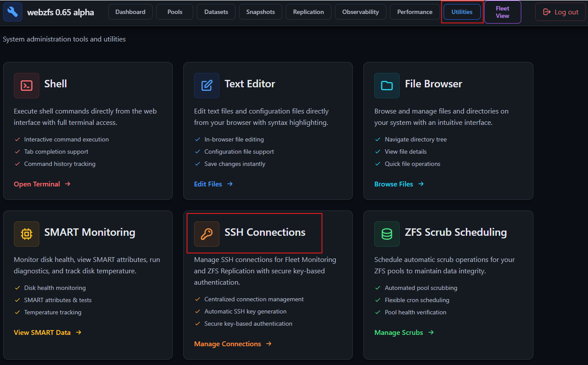Click checkmark beside Navigate directory tree
Image resolution: width=588 pixels, height=365 pixels.
(x=378, y=139)
